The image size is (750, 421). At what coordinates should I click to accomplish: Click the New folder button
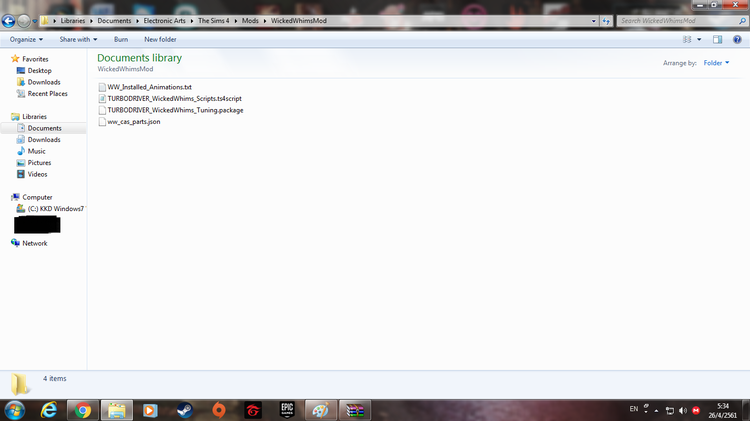click(x=160, y=40)
